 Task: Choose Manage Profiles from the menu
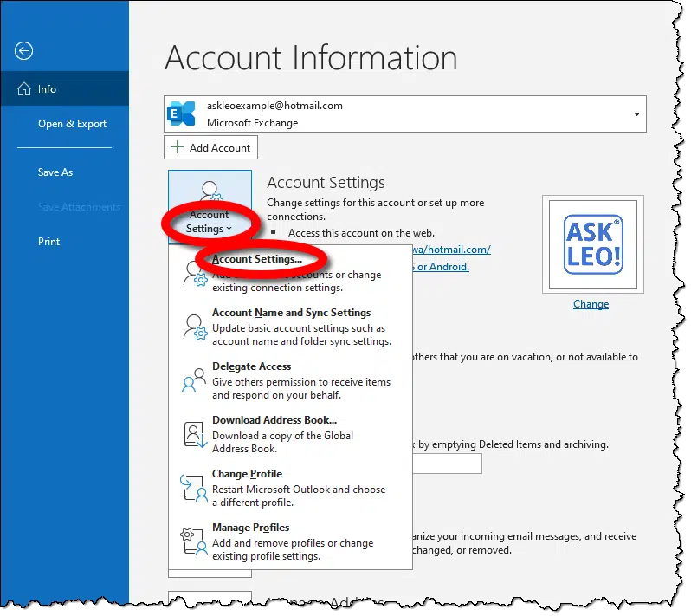(290, 541)
